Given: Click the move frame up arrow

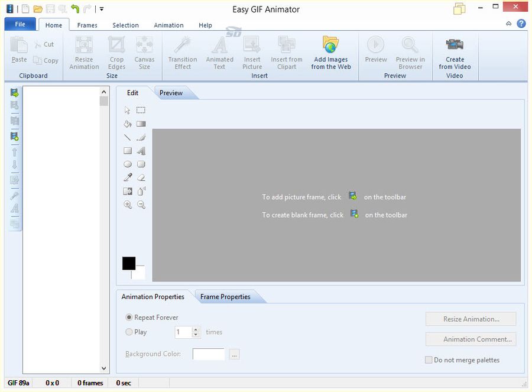Looking at the screenshot, I should tap(15, 152).
